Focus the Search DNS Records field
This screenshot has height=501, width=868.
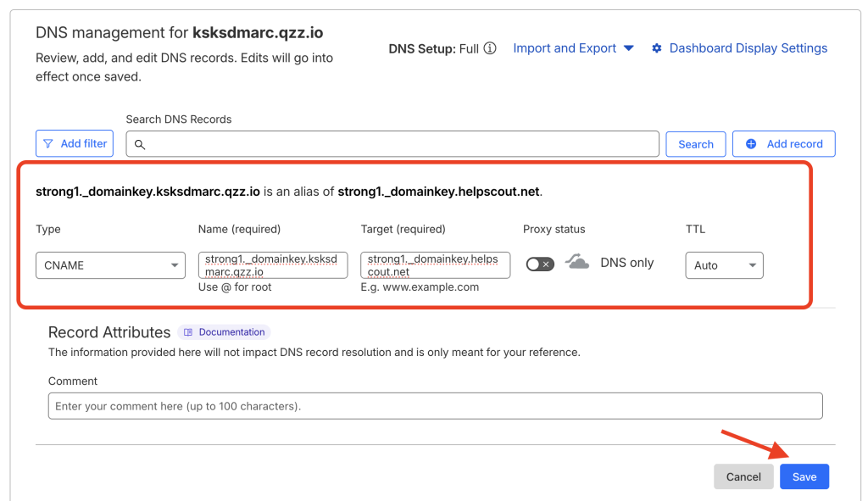tap(398, 144)
